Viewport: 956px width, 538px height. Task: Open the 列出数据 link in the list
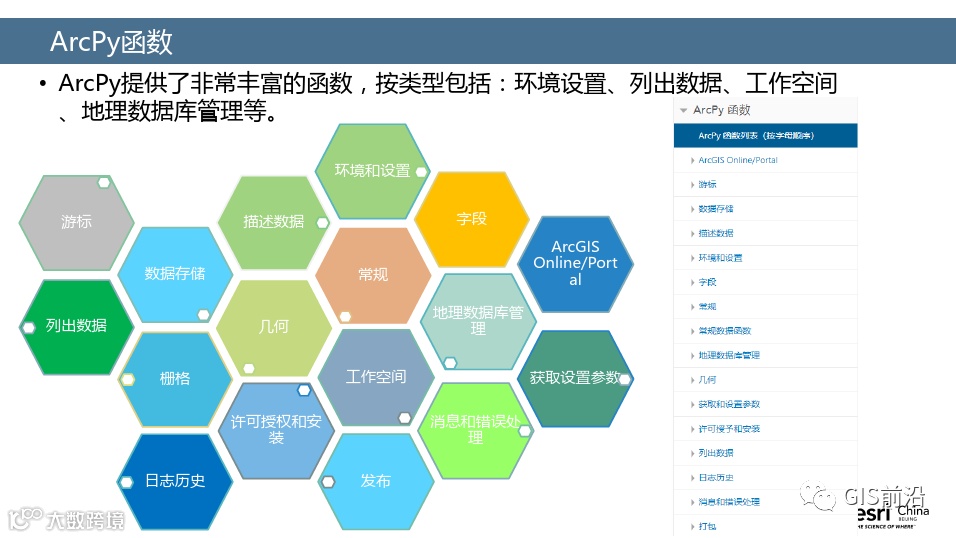716,453
